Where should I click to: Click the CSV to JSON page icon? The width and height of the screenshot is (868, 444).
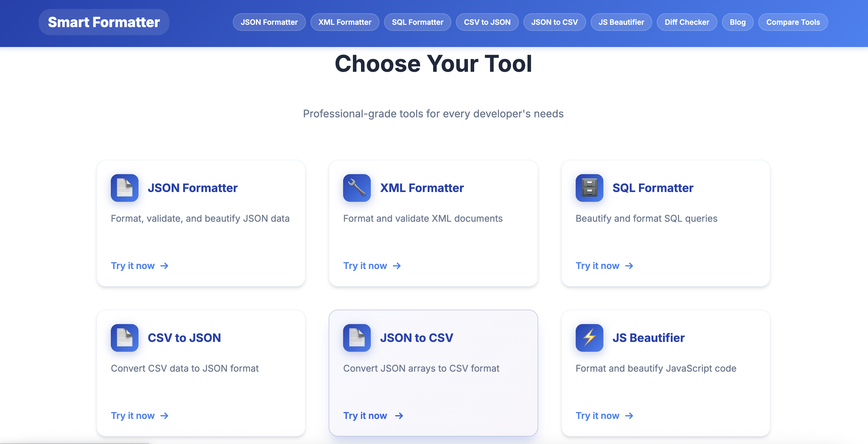[124, 338]
